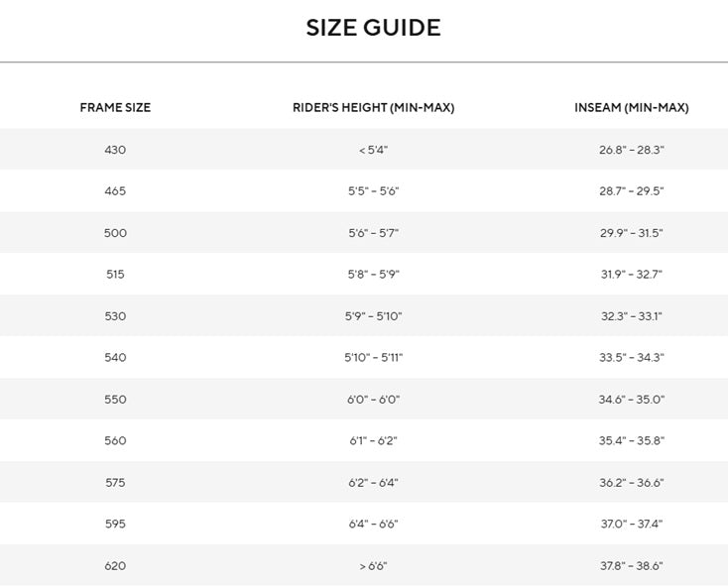
Task: Select frame size 430 cell
Action: pos(115,150)
